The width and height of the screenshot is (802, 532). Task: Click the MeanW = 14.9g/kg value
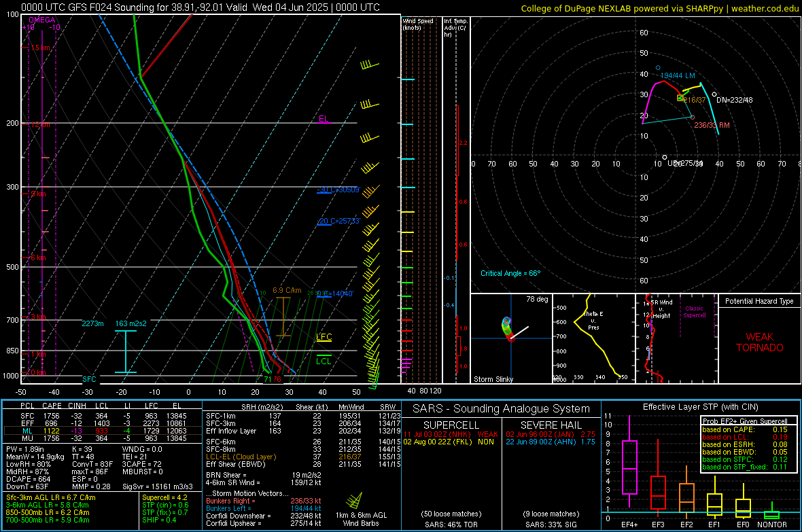(35, 457)
